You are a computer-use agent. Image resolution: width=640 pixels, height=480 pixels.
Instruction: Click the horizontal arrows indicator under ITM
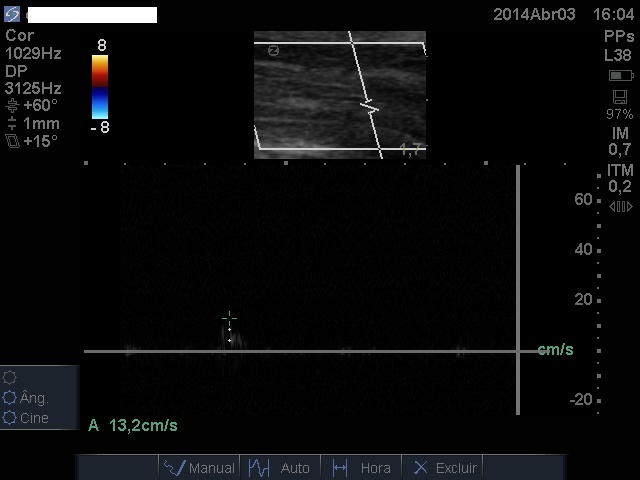(620, 206)
